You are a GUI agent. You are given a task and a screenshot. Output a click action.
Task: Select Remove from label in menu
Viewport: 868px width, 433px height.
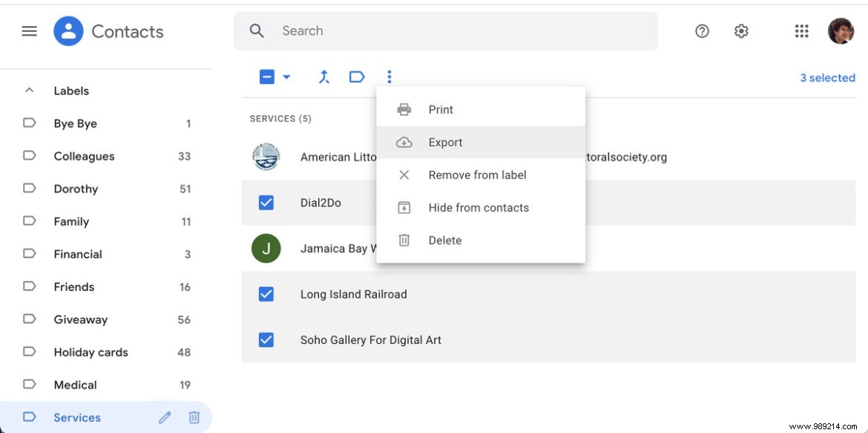coord(477,175)
